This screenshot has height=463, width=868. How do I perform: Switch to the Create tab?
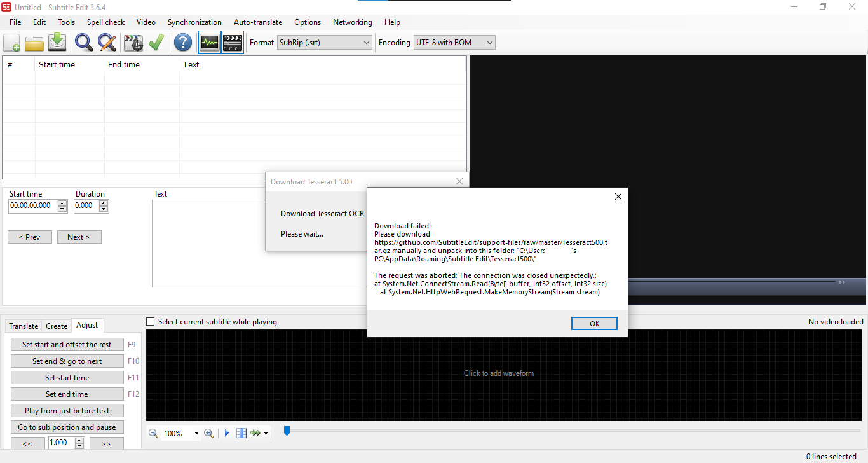coord(57,325)
